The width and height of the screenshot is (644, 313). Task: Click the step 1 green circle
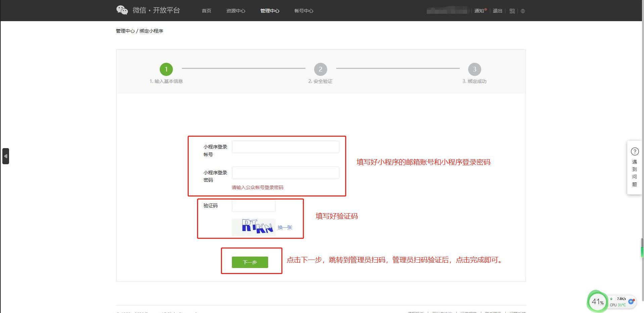click(x=166, y=70)
